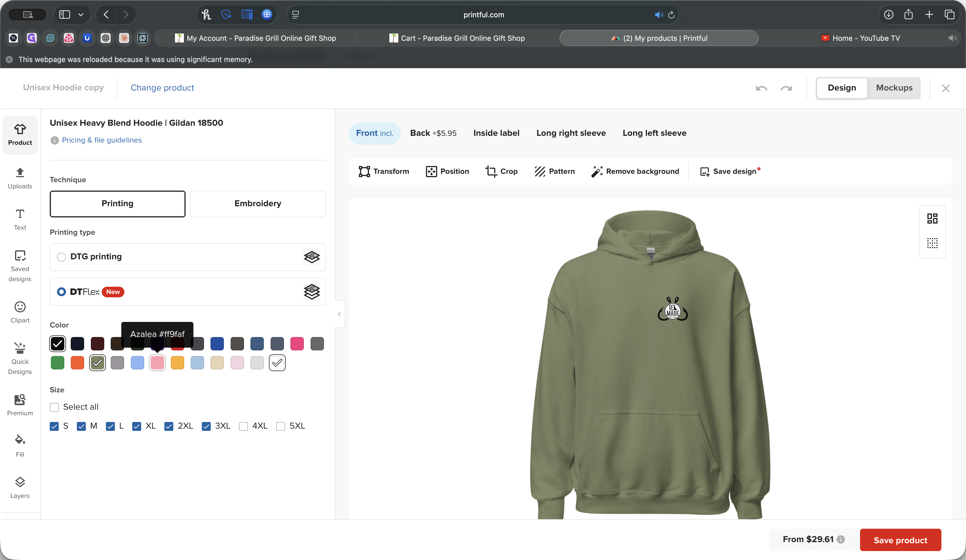Enable the Select all sizes checkbox
Image resolution: width=966 pixels, height=560 pixels.
click(55, 407)
